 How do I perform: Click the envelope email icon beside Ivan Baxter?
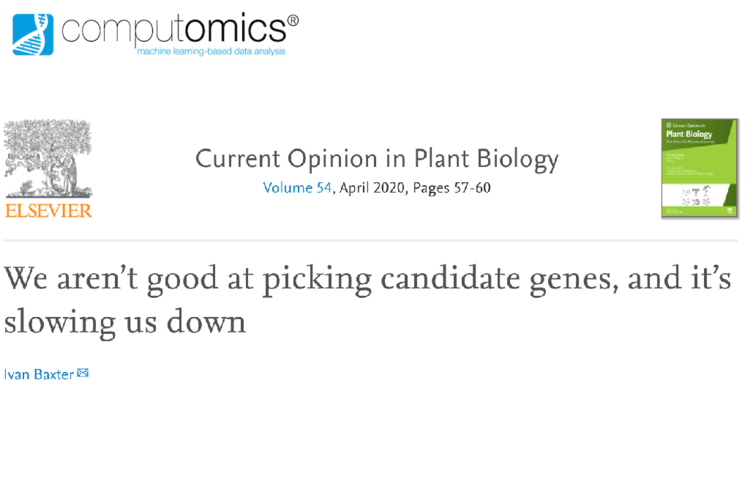[x=83, y=373]
